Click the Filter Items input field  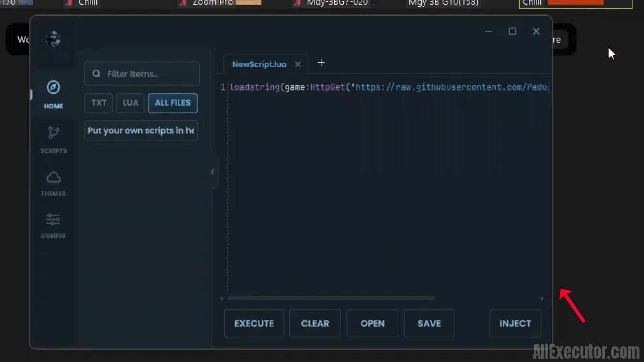tap(142, 74)
